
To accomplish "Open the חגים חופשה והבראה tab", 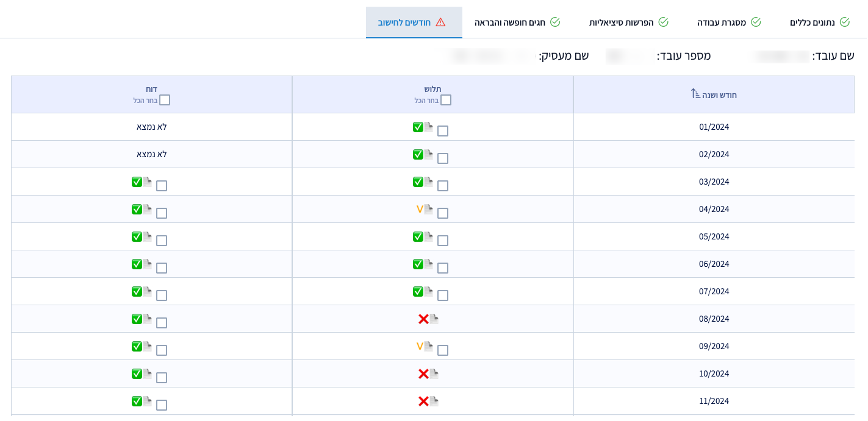I will coord(517,23).
